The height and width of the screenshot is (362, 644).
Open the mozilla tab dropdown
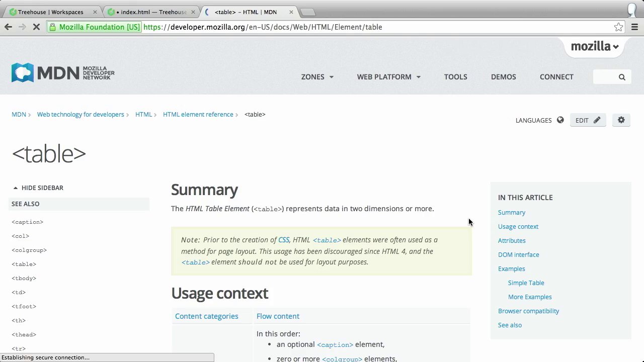pos(595,47)
